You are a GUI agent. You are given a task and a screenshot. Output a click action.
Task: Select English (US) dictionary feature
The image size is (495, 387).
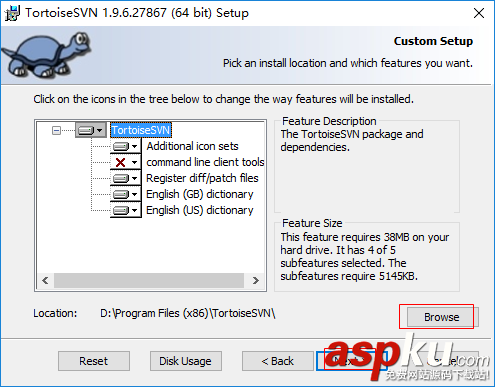(x=200, y=210)
